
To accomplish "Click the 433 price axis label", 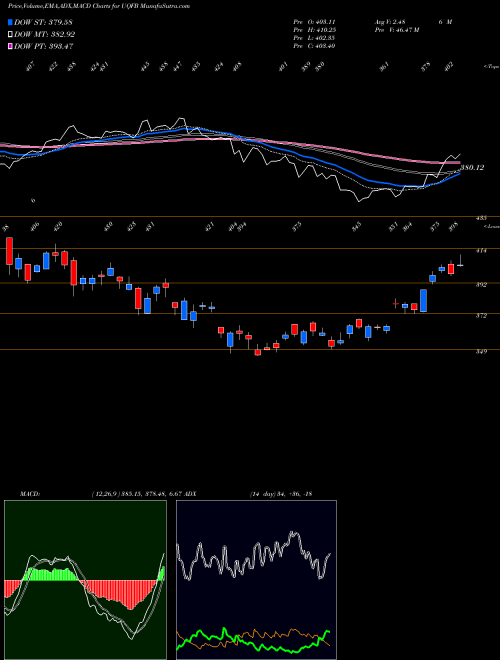I will (x=481, y=218).
